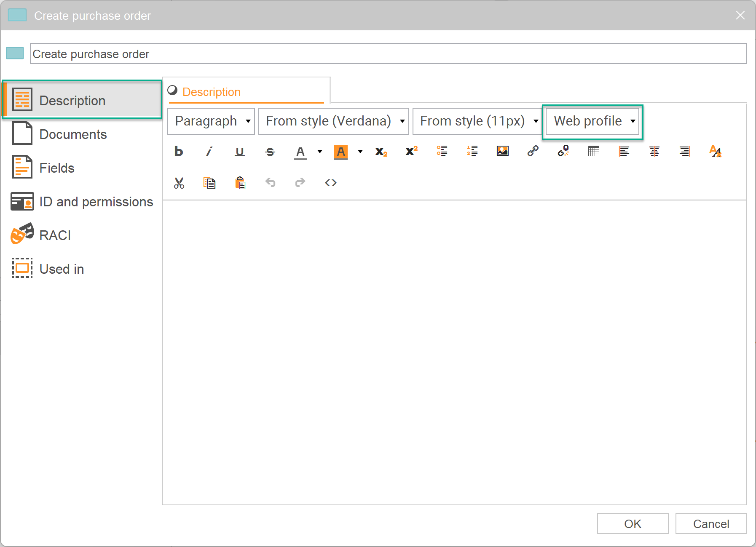Click inside the description editor area
756x547 pixels.
[x=454, y=352]
